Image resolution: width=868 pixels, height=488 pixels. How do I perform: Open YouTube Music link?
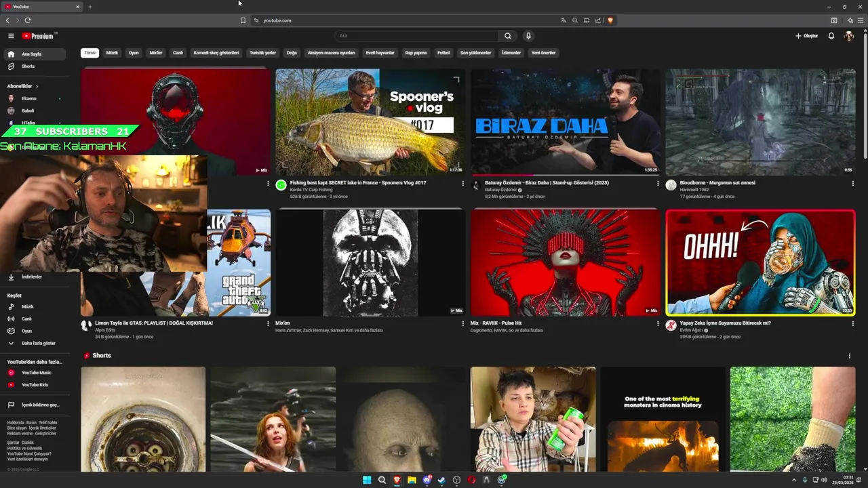point(36,373)
